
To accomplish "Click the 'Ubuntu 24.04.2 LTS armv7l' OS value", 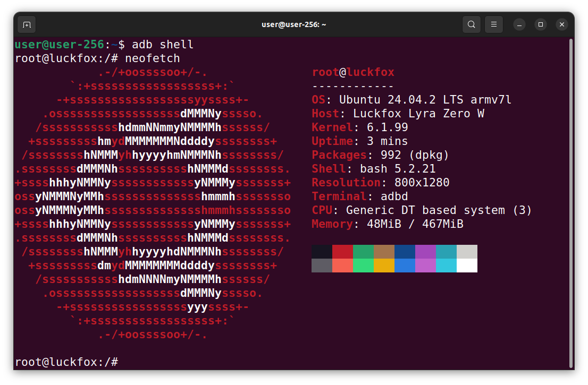I will pos(425,100).
